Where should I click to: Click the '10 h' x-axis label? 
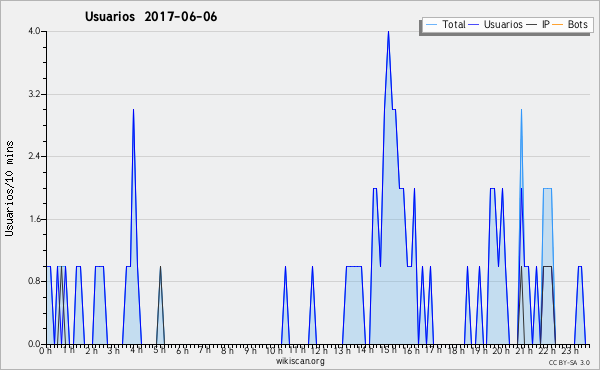click(274, 350)
